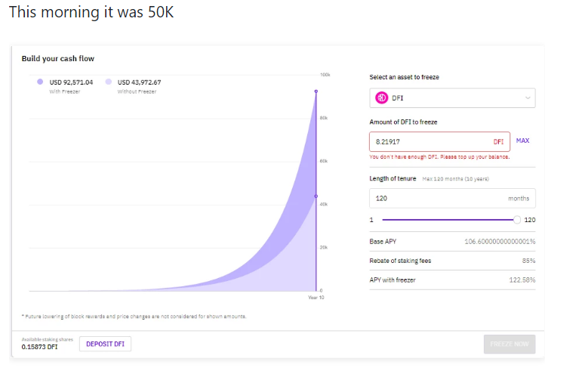Click the Base APY row value
The height and width of the screenshot is (377, 588).
click(x=500, y=242)
